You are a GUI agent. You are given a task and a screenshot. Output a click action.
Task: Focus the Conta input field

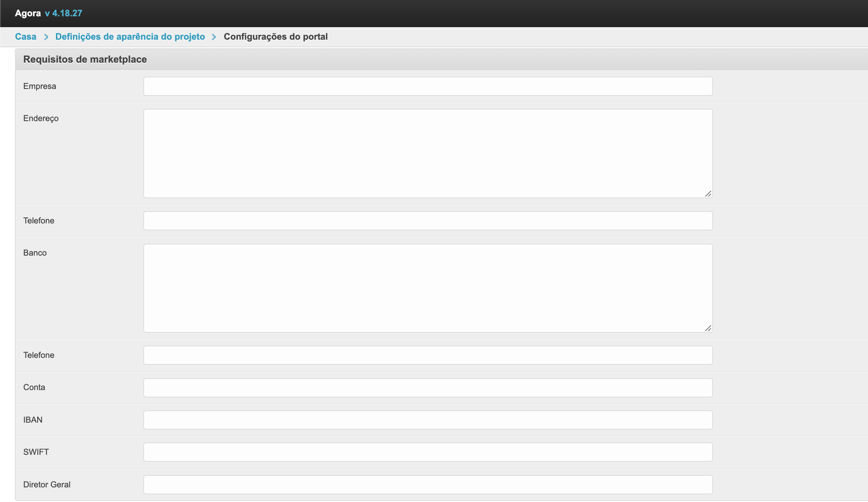tap(428, 388)
